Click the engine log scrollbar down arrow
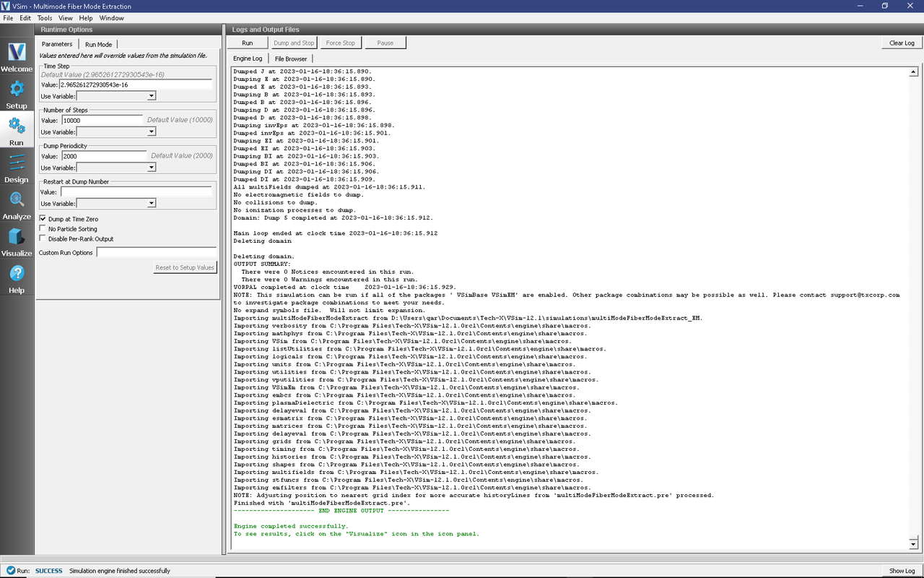Screen dimensions: 924x578 point(913,544)
